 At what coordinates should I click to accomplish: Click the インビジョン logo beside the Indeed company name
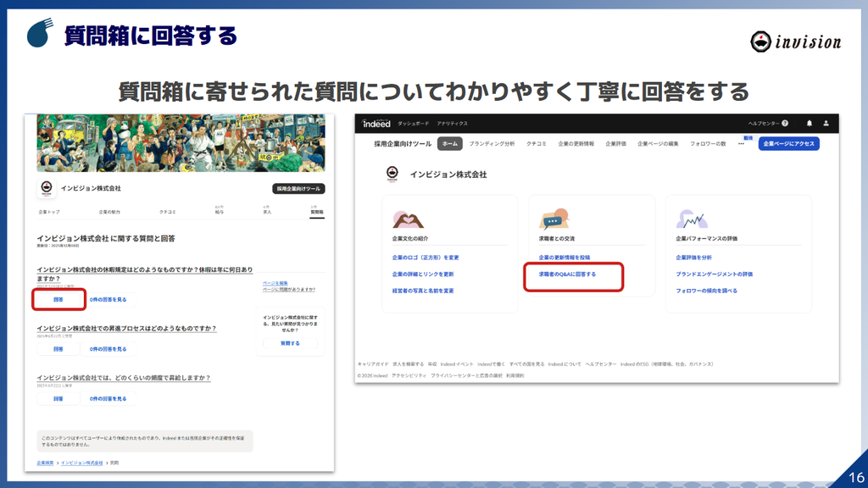coord(392,175)
